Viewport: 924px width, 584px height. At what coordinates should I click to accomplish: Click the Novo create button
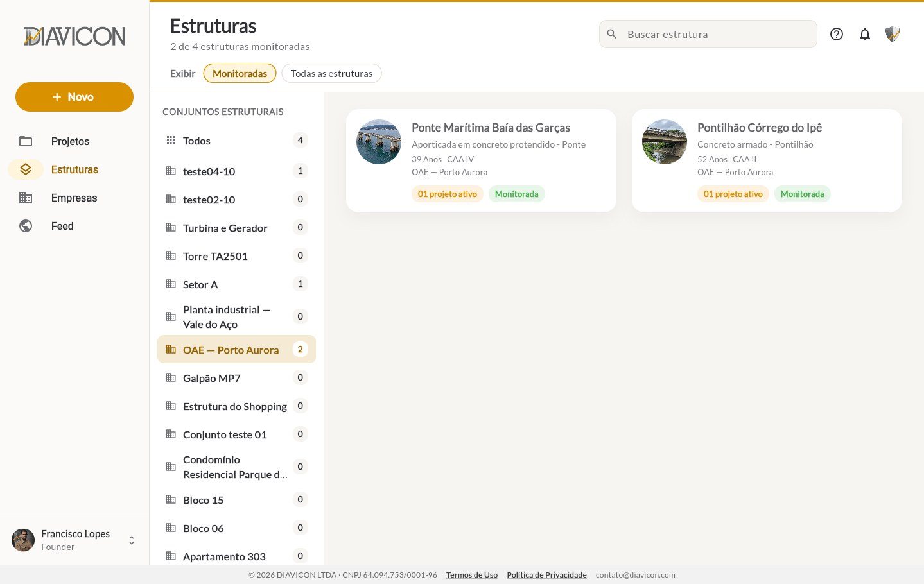74,97
